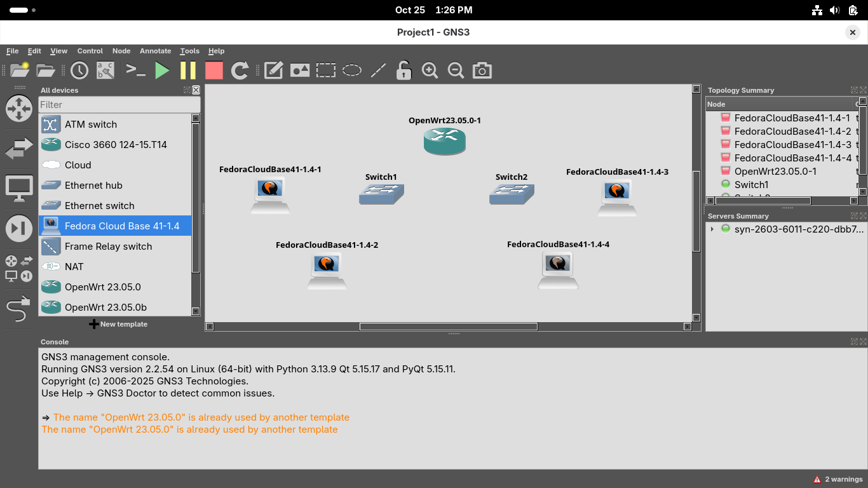This screenshot has width=868, height=488.
Task: Start all nodes with the green play icon
Action: (163, 71)
